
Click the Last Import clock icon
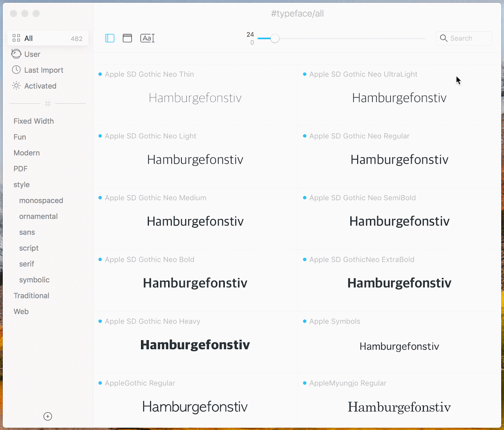click(x=16, y=70)
